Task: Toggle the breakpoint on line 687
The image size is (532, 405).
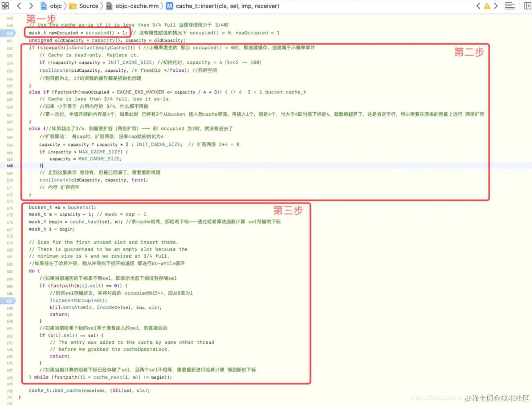Action: [9, 301]
